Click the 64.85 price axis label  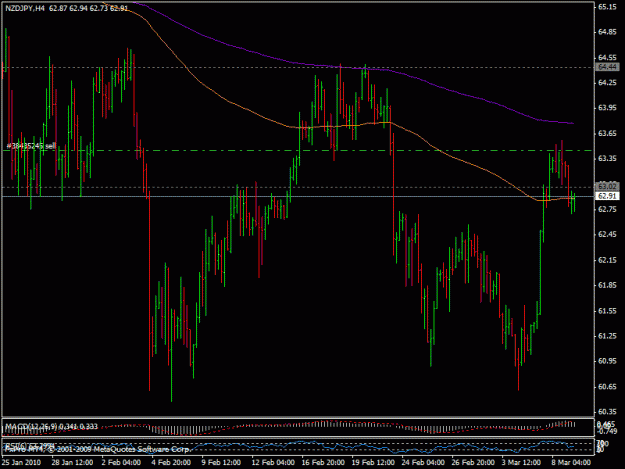607,32
